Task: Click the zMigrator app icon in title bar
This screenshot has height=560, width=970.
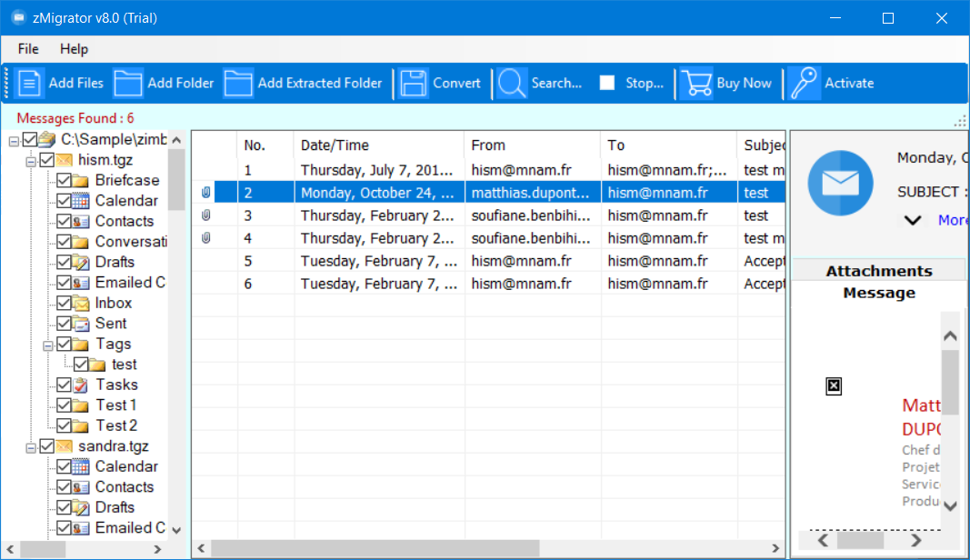Action: (x=19, y=17)
